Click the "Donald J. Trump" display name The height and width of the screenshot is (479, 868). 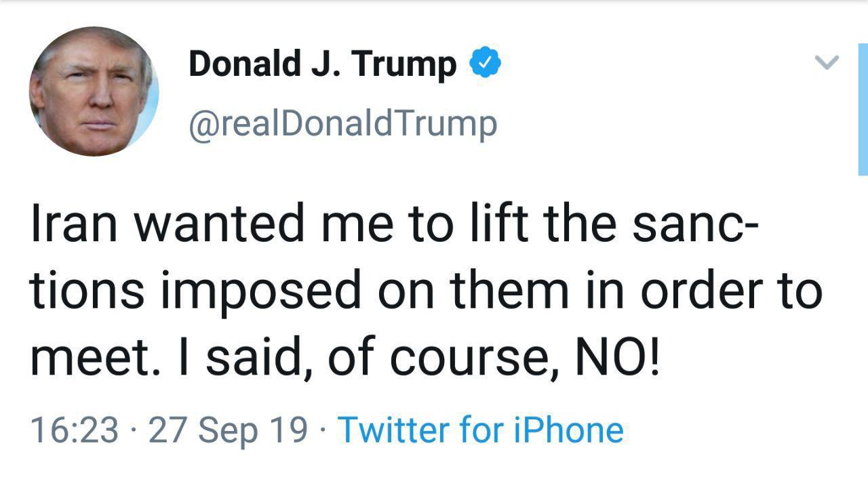coord(322,64)
